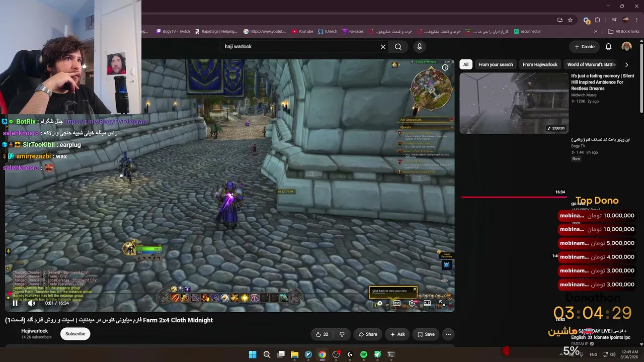The width and height of the screenshot is (644, 362).
Task: Open the BogyTV - Twitch bookmark
Action: pyautogui.click(x=173, y=31)
